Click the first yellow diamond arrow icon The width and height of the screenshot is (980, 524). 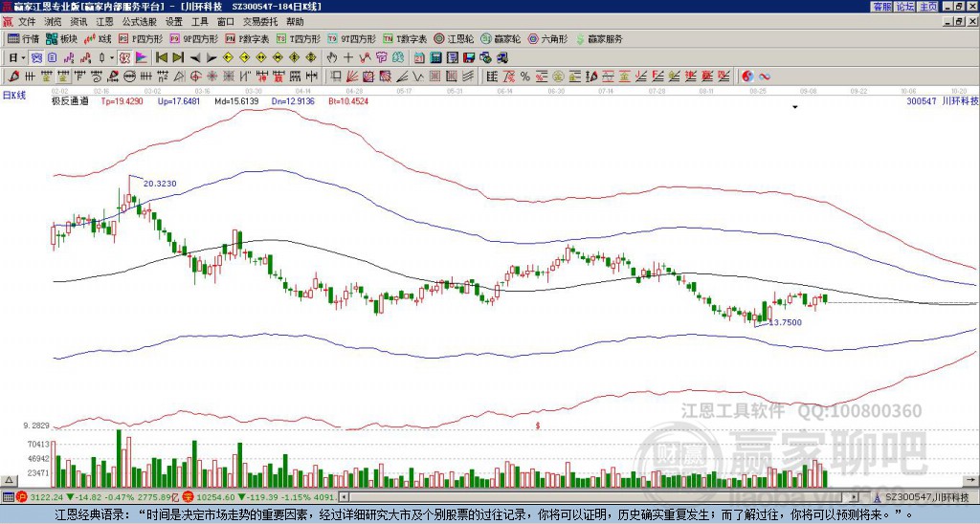228,58
